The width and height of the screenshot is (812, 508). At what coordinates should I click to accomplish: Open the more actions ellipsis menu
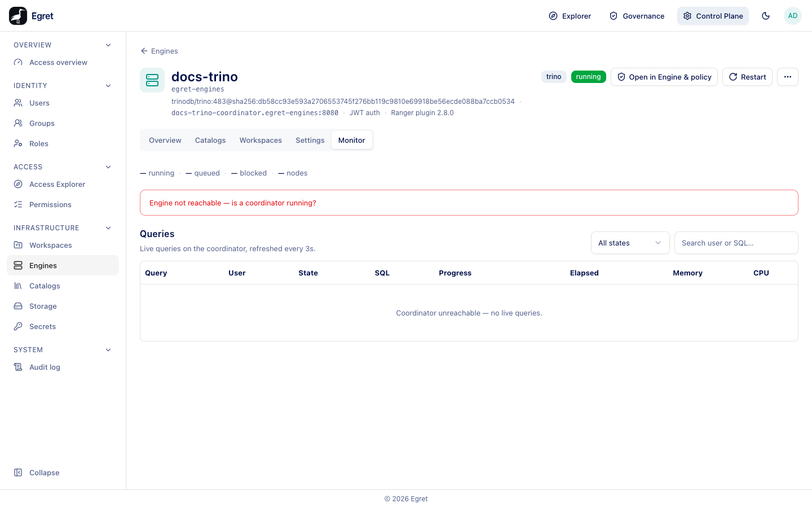(x=788, y=77)
